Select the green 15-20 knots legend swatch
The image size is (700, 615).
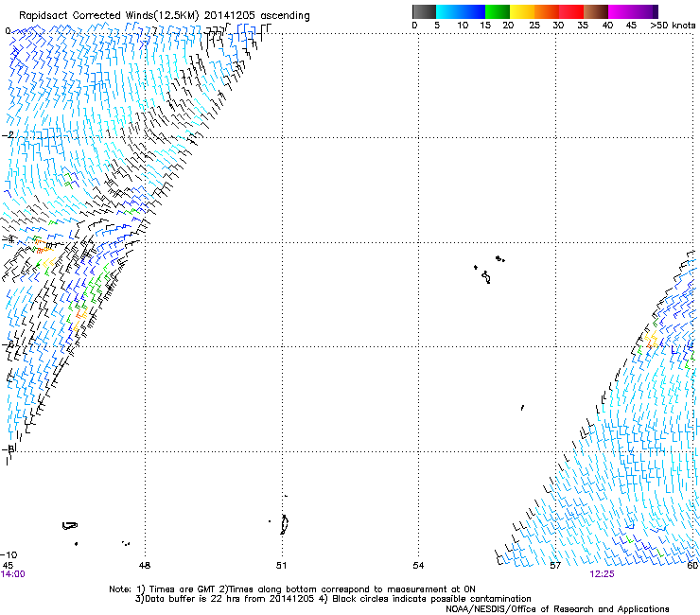[498, 11]
